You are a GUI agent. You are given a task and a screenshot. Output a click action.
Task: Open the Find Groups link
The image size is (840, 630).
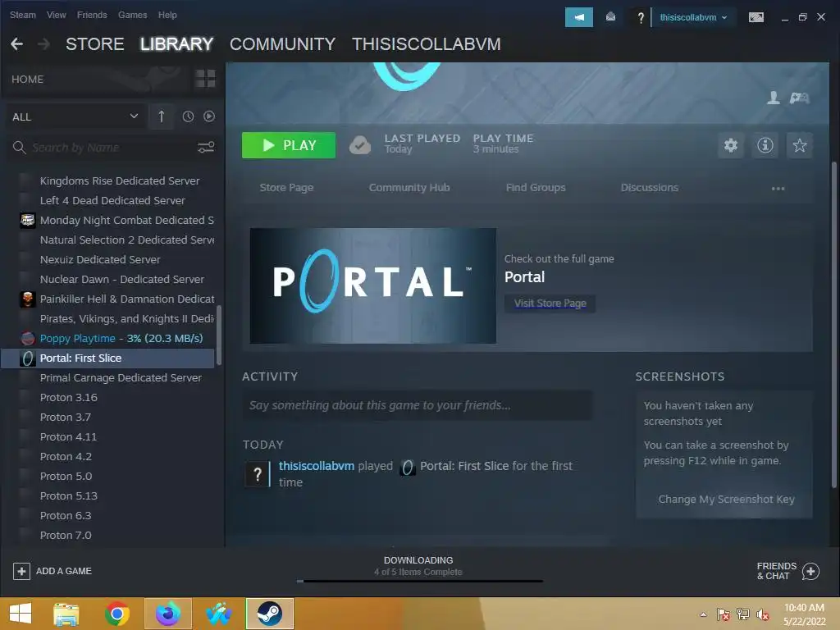536,188
